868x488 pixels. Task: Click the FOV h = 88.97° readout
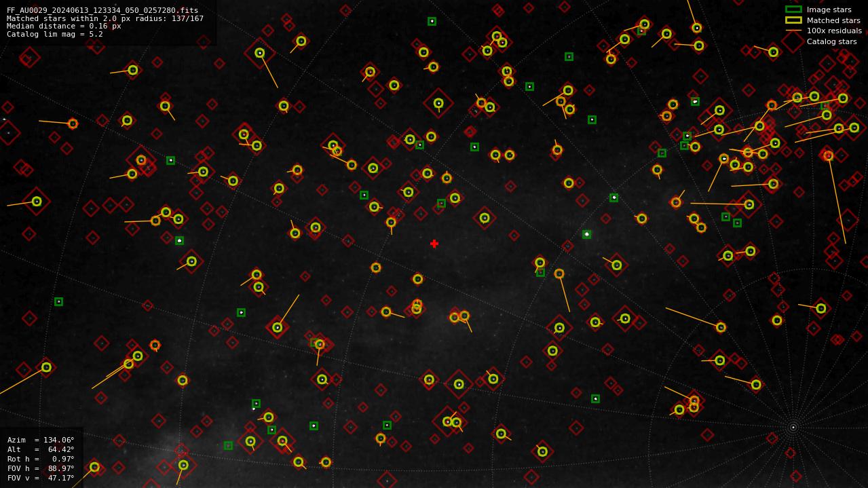41,468
